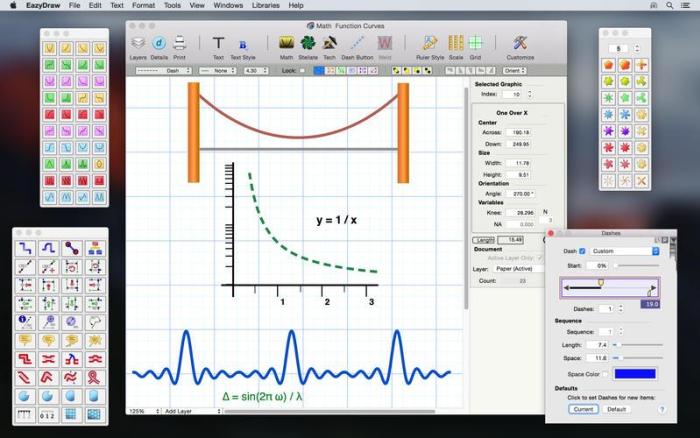Open the Edit menu

click(95, 5)
